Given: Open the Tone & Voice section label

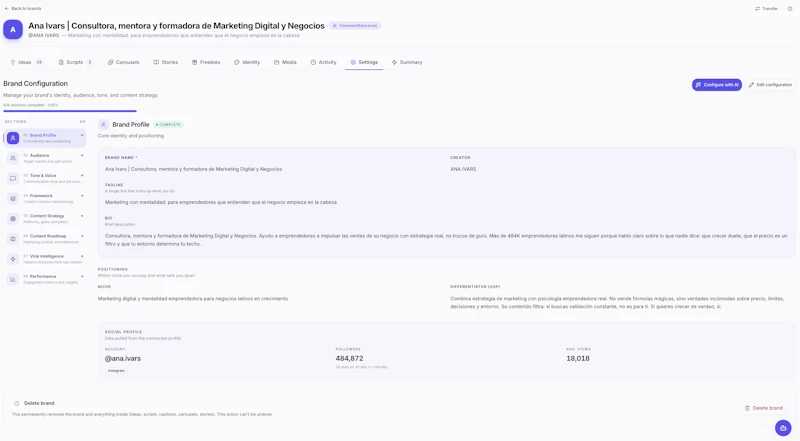Looking at the screenshot, I should (43, 176).
